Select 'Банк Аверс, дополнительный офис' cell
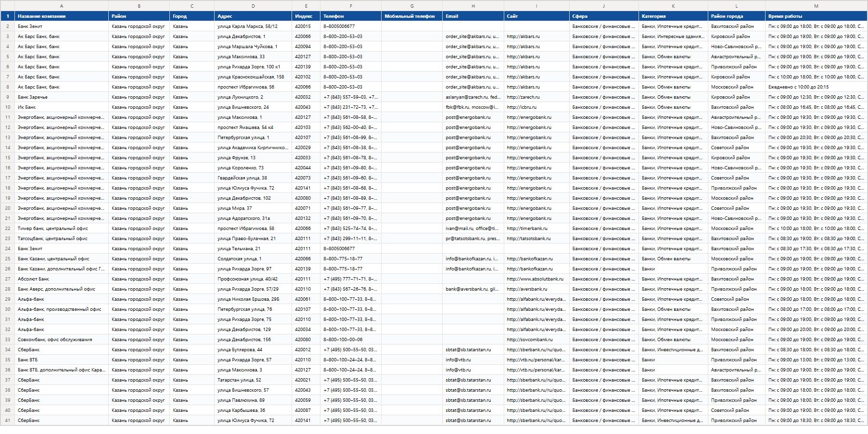This screenshot has width=868, height=434. [x=62, y=289]
